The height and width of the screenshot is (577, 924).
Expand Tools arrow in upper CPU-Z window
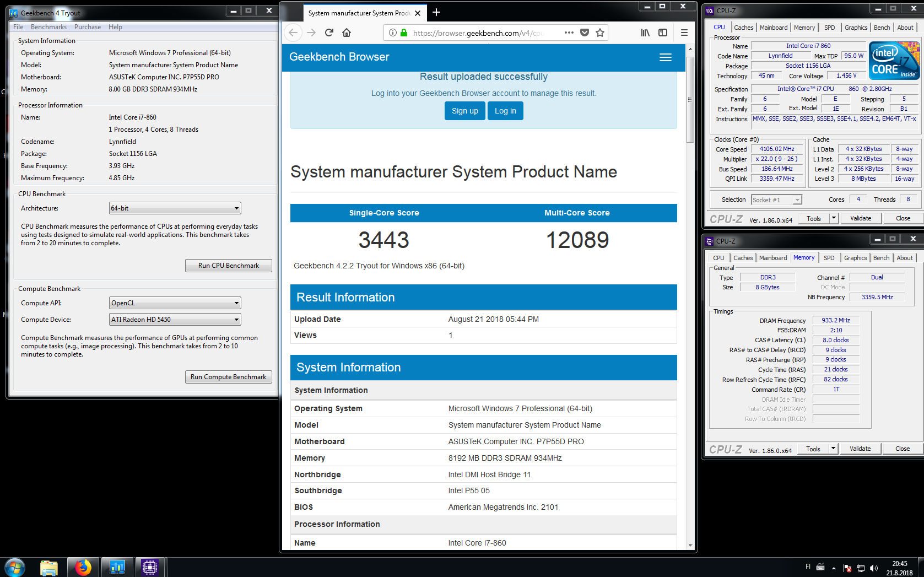[834, 218]
